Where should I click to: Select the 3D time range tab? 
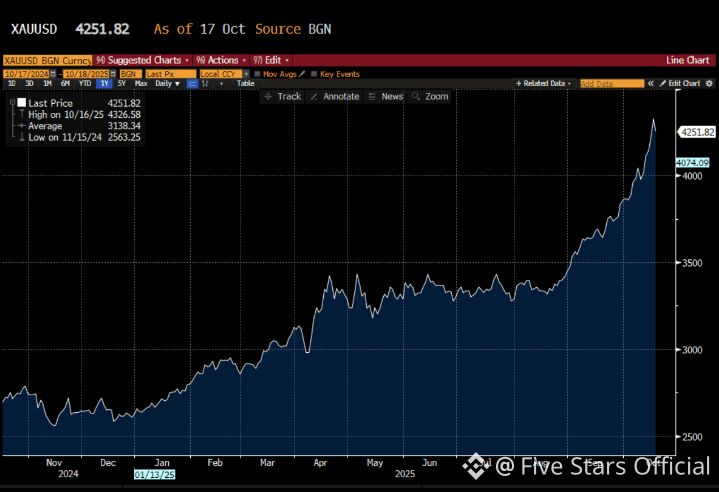coord(29,83)
